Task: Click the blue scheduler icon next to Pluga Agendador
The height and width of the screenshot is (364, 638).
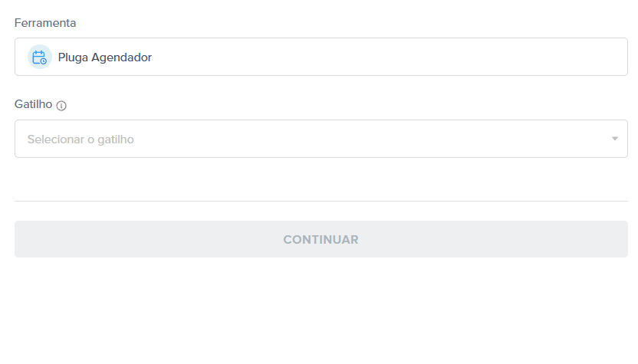Action: [x=39, y=57]
